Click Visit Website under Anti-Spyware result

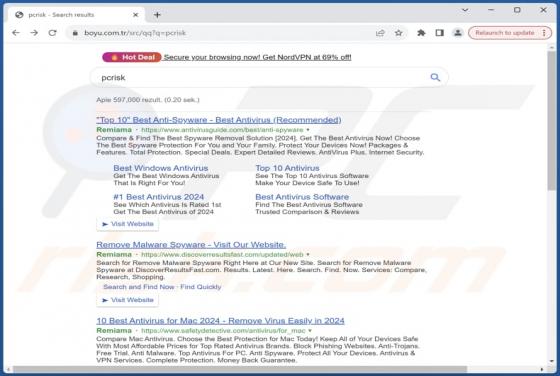coord(128,224)
